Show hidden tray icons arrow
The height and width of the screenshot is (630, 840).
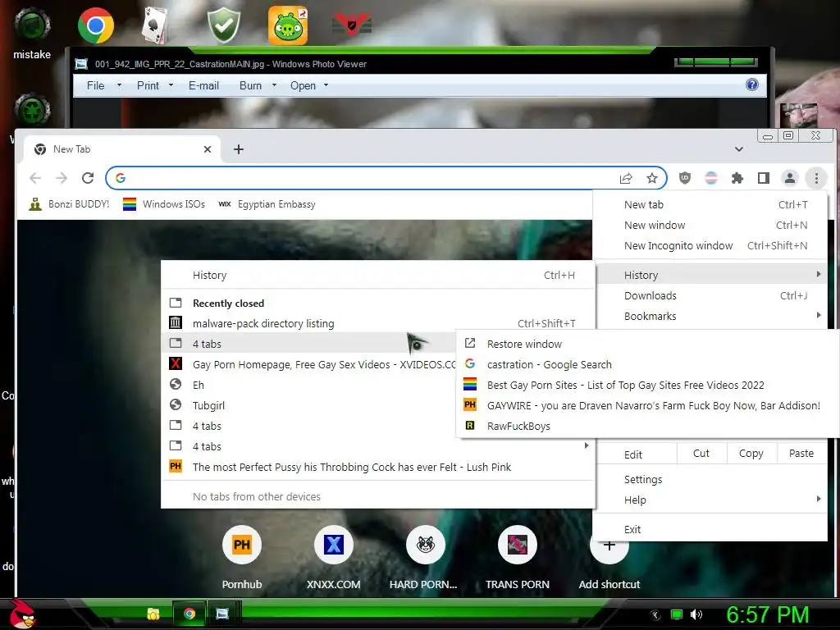point(655,614)
